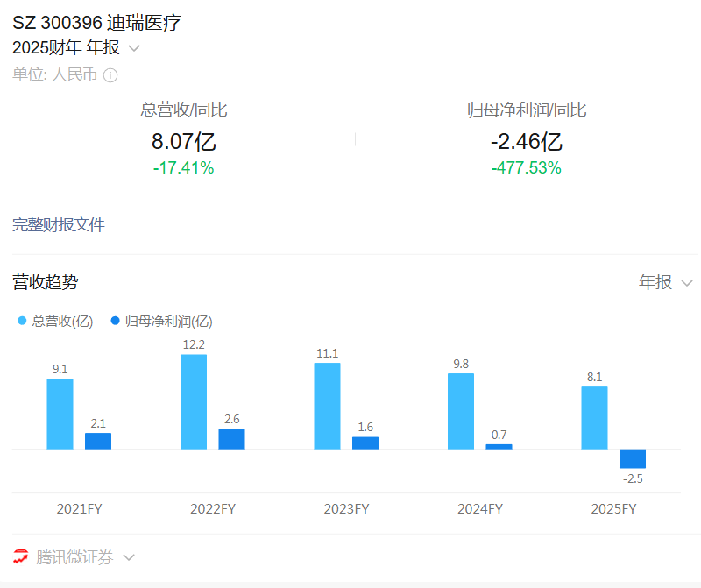Click the info icon beside 单位: 人民币
Image resolution: width=701 pixels, height=588 pixels.
tap(110, 75)
